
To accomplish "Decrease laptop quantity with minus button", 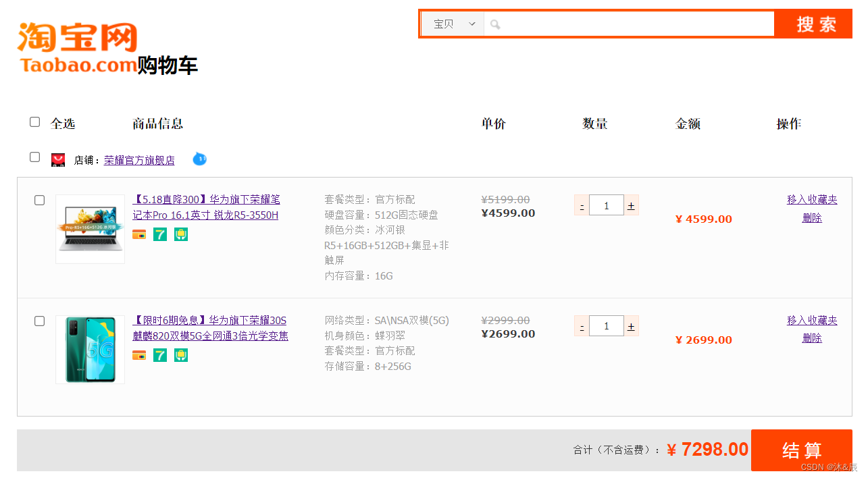I will click(582, 205).
